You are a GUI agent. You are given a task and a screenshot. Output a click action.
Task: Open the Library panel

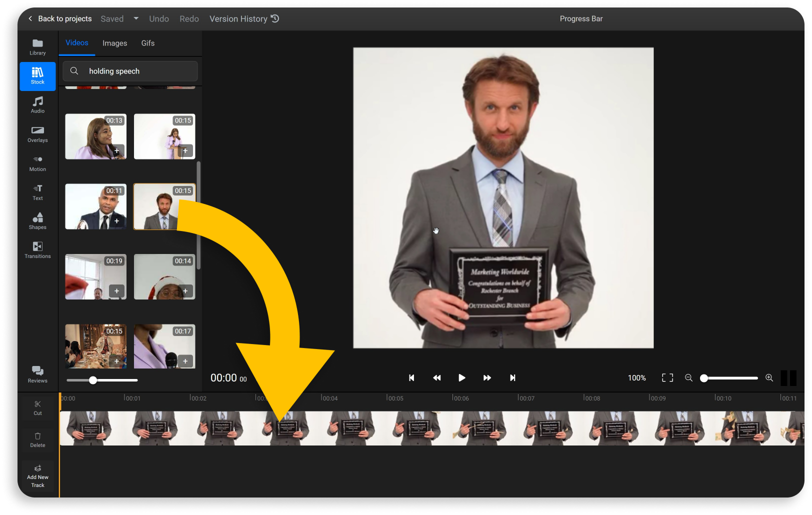37,47
